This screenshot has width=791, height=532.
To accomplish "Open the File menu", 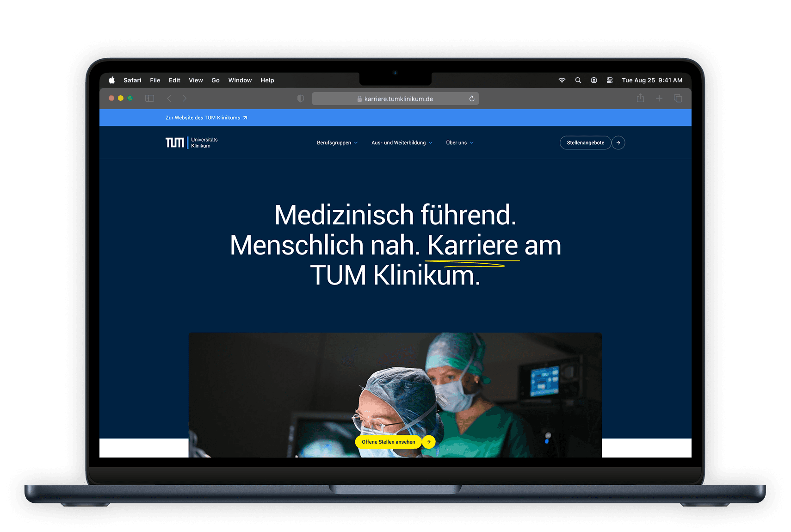I will [155, 80].
